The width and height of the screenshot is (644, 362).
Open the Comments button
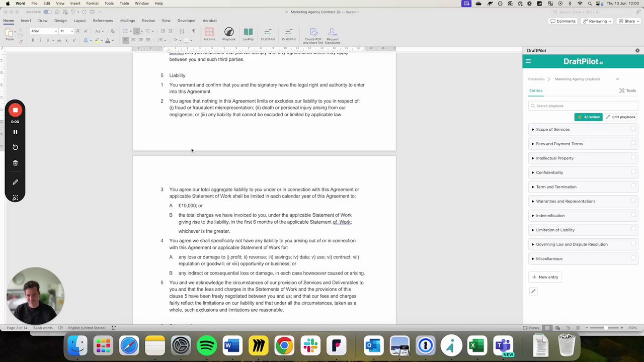(x=562, y=21)
